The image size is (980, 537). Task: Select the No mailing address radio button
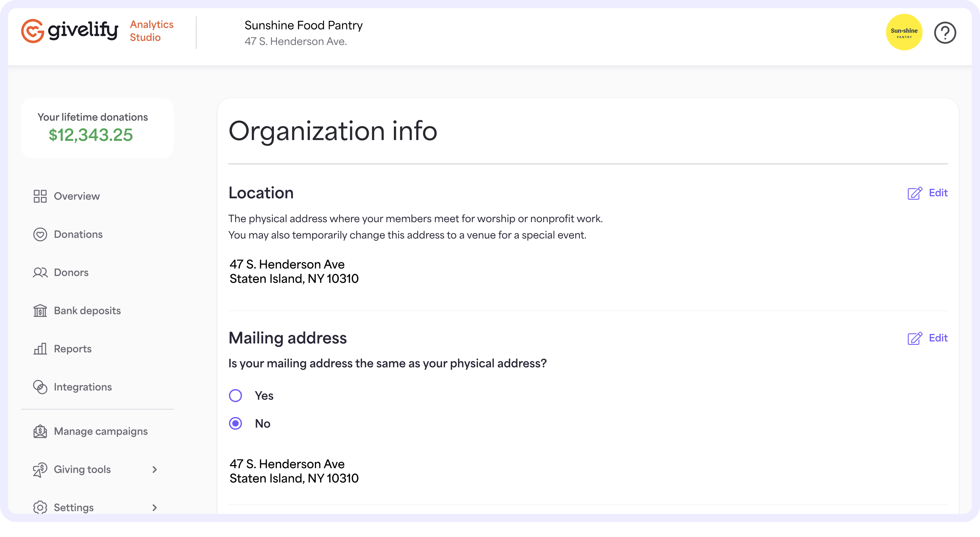236,423
